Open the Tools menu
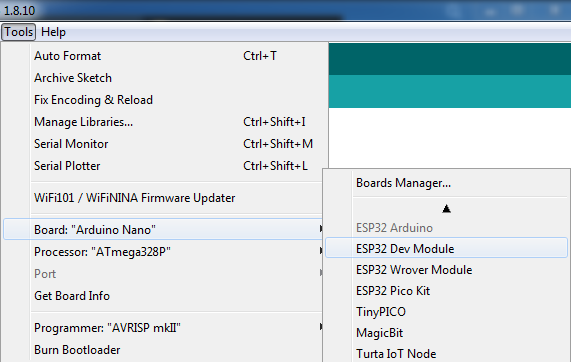 (18, 32)
